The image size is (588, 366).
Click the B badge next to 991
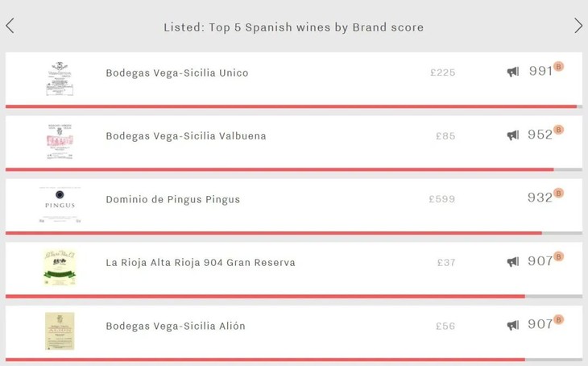pyautogui.click(x=559, y=66)
